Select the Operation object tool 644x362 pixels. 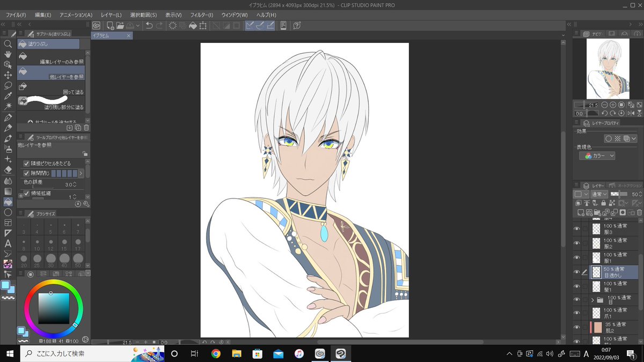[8, 65]
